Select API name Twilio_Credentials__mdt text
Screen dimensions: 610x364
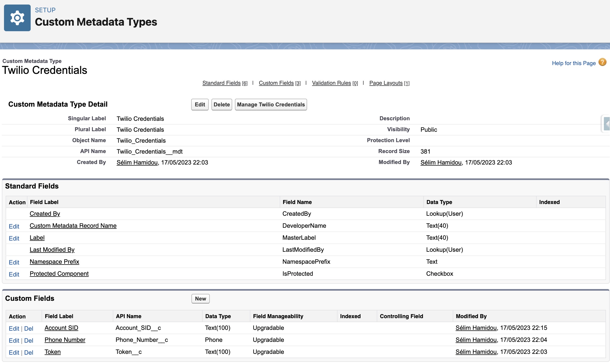pyautogui.click(x=150, y=151)
